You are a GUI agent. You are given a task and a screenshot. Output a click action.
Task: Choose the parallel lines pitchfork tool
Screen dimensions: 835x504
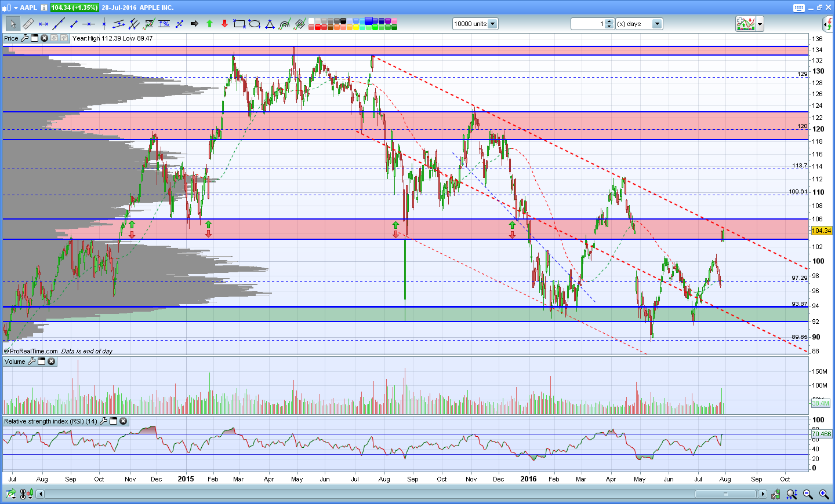[x=134, y=24]
